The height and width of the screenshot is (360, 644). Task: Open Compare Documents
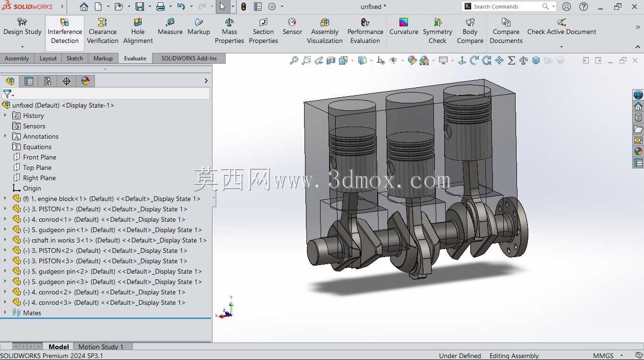point(506,31)
